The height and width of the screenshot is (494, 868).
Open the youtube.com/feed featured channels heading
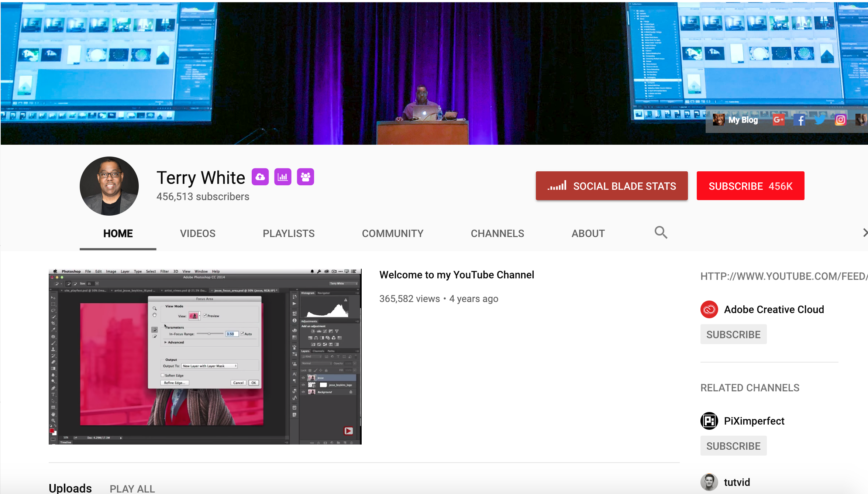tap(784, 276)
